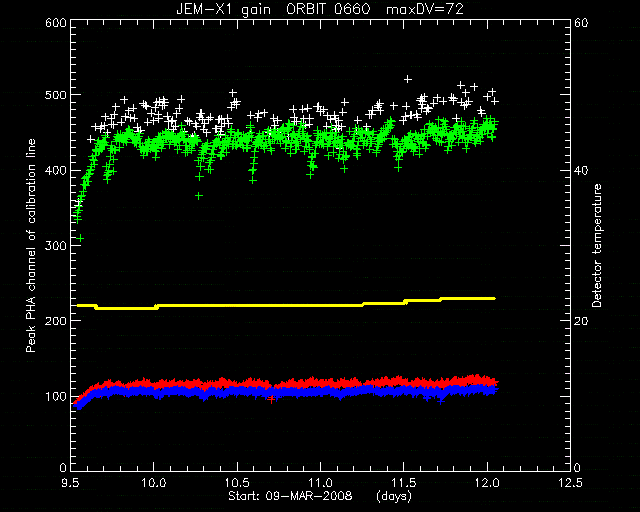Click the highest white cross marker above 500
This screenshot has width=640, height=512.
click(x=407, y=79)
